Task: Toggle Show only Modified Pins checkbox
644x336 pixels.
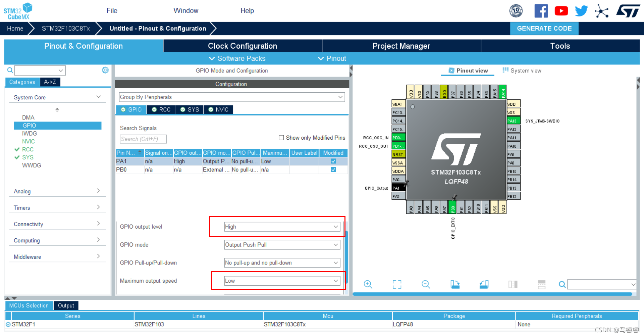Action: coord(281,138)
